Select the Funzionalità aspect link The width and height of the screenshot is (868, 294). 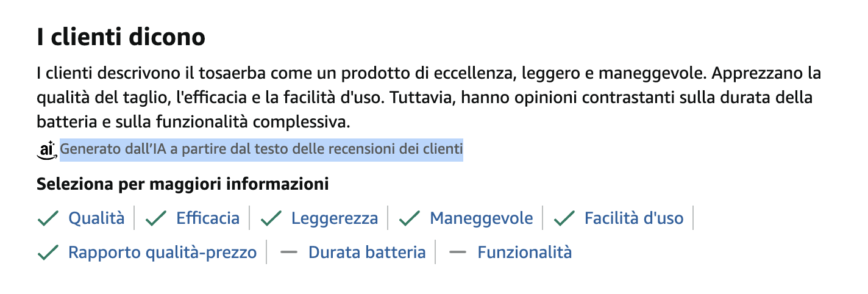[525, 253]
